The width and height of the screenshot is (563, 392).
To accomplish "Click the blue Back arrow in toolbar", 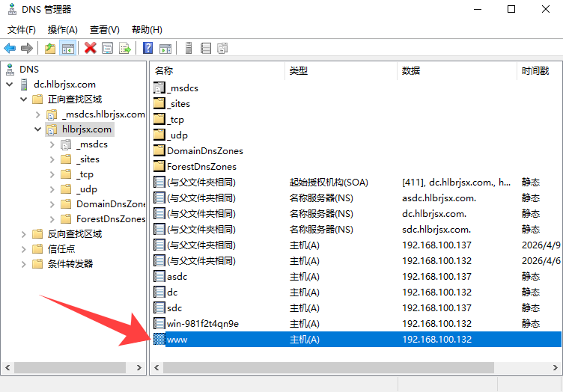I will point(10,48).
